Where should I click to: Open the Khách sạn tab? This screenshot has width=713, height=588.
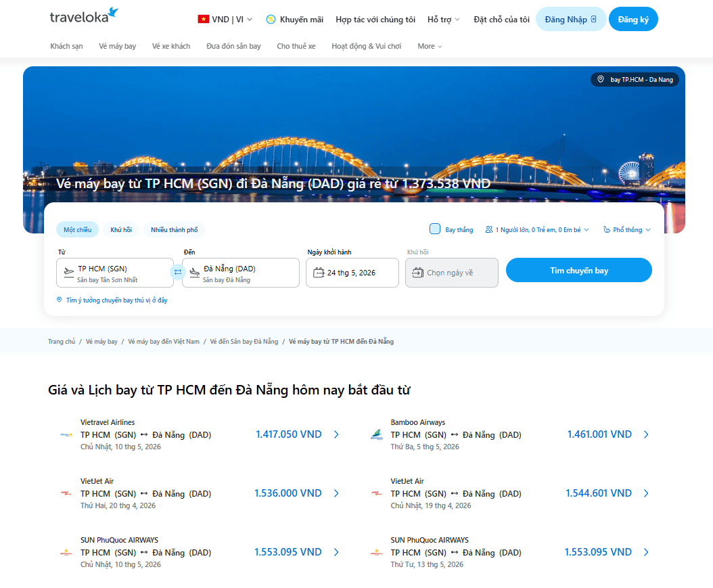[66, 46]
